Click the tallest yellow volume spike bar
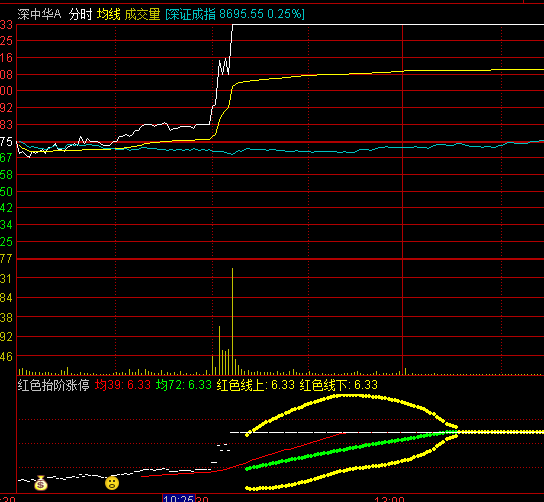The width and height of the screenshot is (544, 502). (232, 321)
